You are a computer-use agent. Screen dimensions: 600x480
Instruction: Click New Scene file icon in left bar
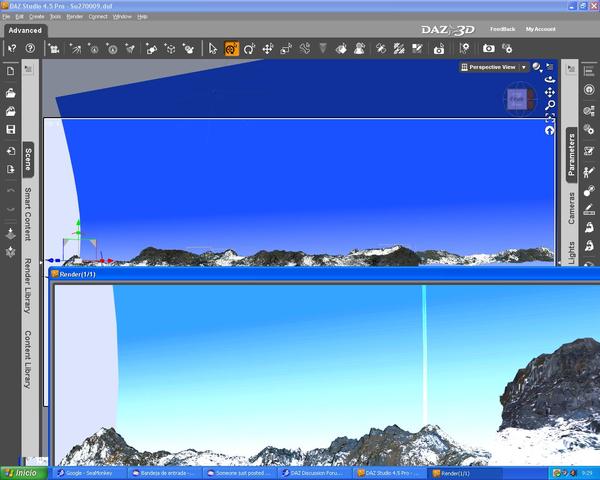coord(11,71)
